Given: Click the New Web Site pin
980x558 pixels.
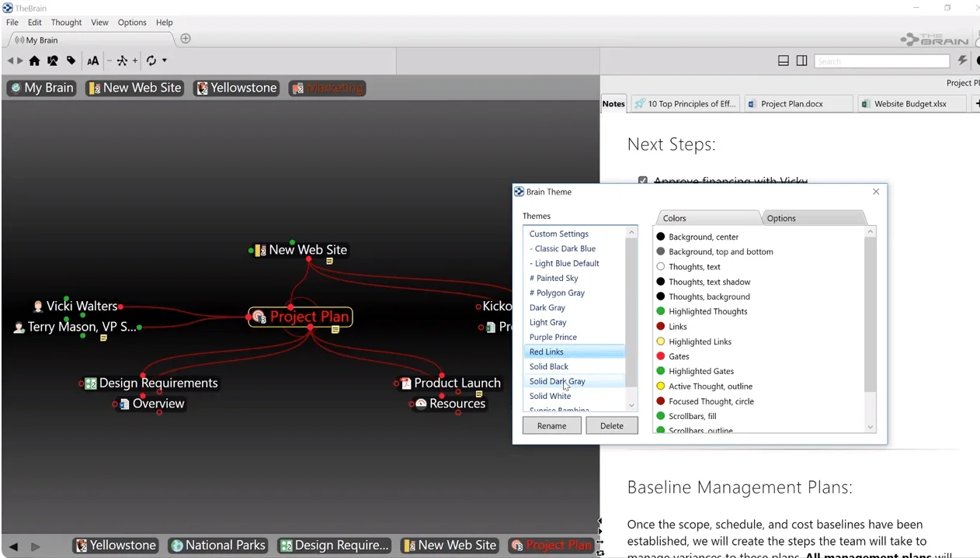Looking at the screenshot, I should point(135,88).
